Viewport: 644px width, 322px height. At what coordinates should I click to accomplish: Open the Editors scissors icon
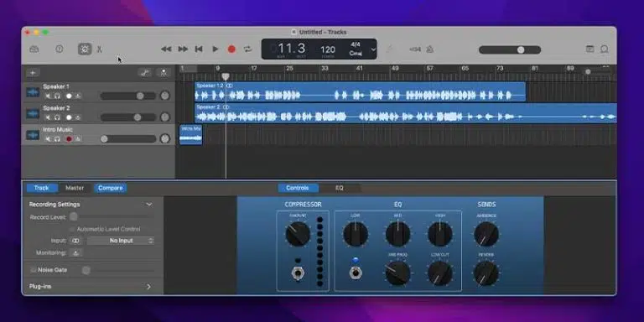100,49
